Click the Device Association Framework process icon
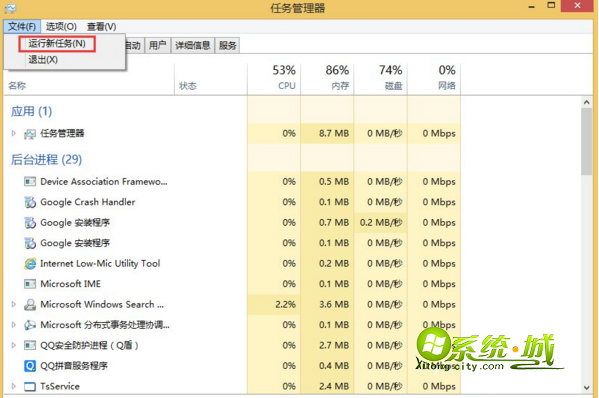 (x=30, y=181)
